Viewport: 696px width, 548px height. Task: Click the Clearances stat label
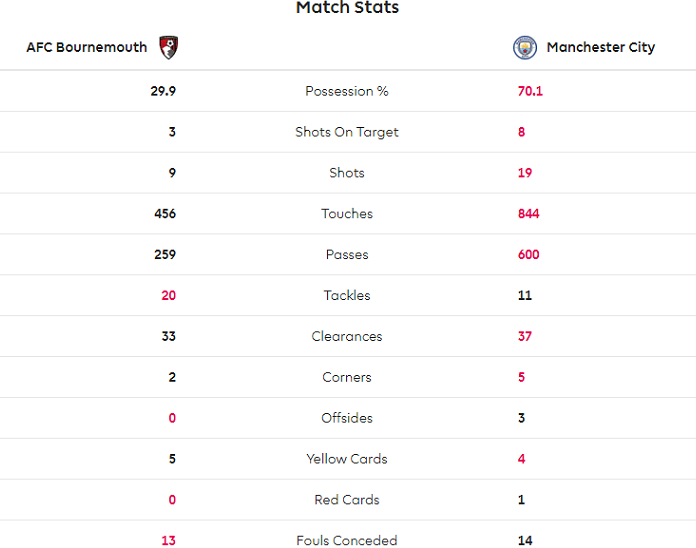point(347,337)
